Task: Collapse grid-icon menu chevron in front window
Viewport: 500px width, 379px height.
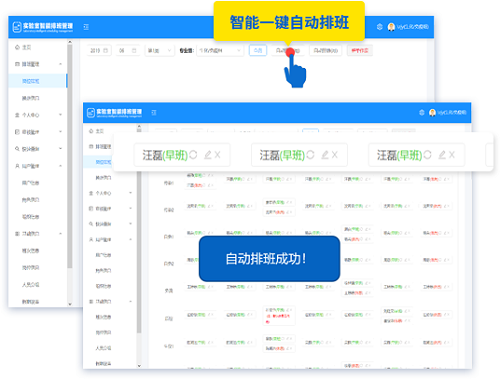Action: [130, 301]
